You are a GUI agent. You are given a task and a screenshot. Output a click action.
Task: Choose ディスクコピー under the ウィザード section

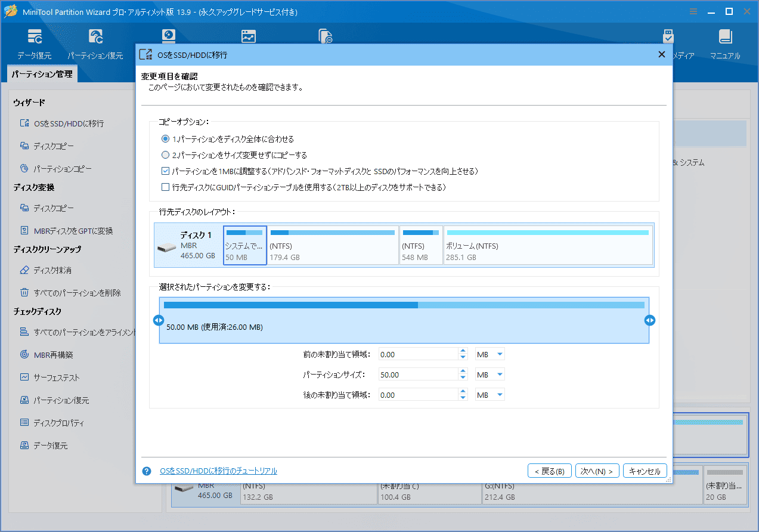pyautogui.click(x=47, y=146)
